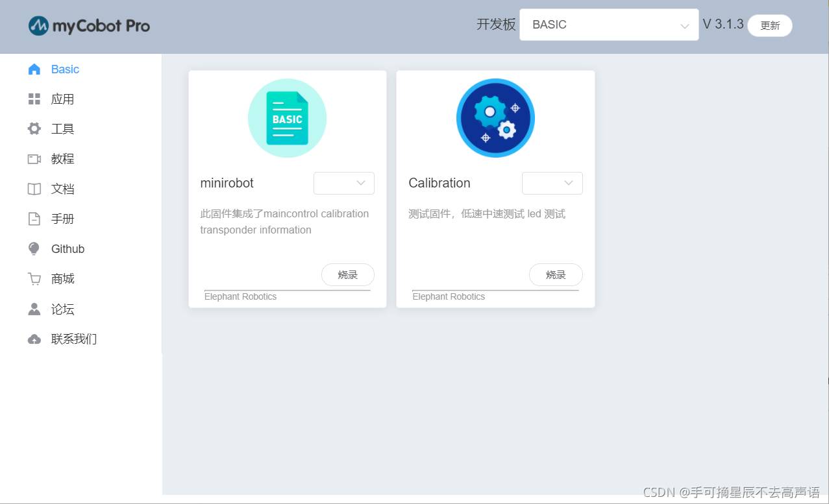Image resolution: width=829 pixels, height=504 pixels.
Task: Open the 应用 sidebar menu item
Action: coord(81,99)
